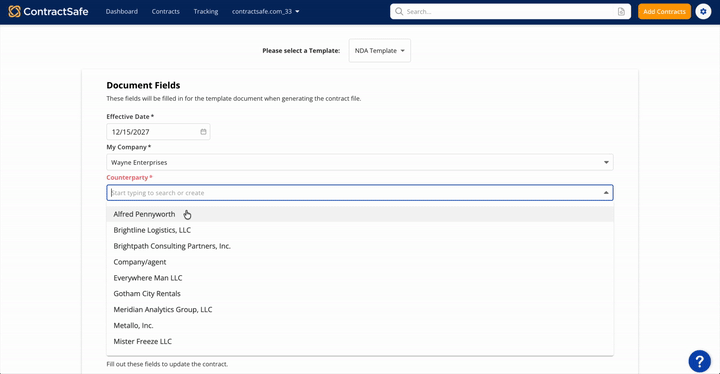
Task: Click in the top search box
Action: click(x=510, y=11)
